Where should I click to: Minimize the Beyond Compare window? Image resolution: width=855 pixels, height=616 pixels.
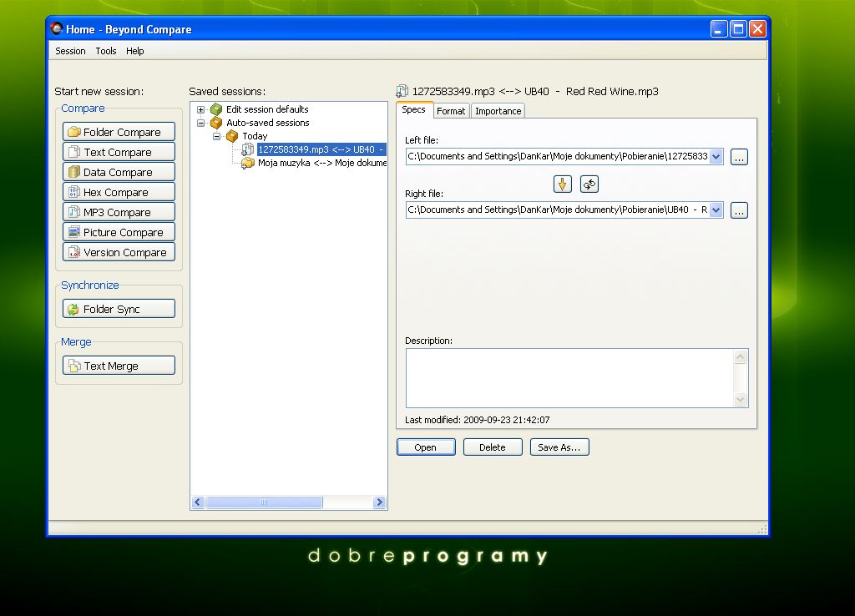[719, 29]
